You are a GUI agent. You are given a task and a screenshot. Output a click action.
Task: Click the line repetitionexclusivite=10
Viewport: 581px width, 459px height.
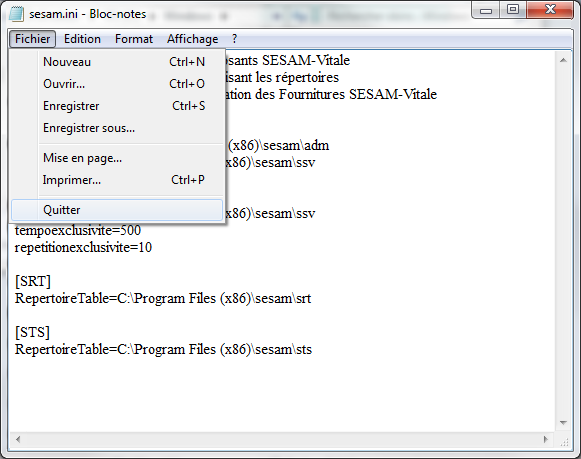click(83, 247)
